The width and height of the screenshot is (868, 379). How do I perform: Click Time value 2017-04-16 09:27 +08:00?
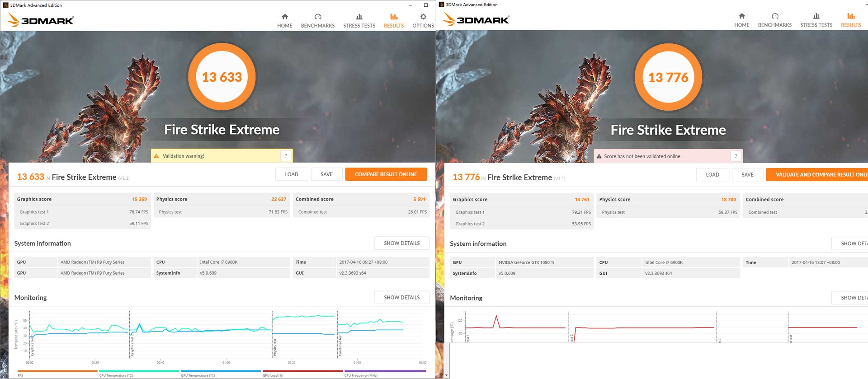[363, 262]
